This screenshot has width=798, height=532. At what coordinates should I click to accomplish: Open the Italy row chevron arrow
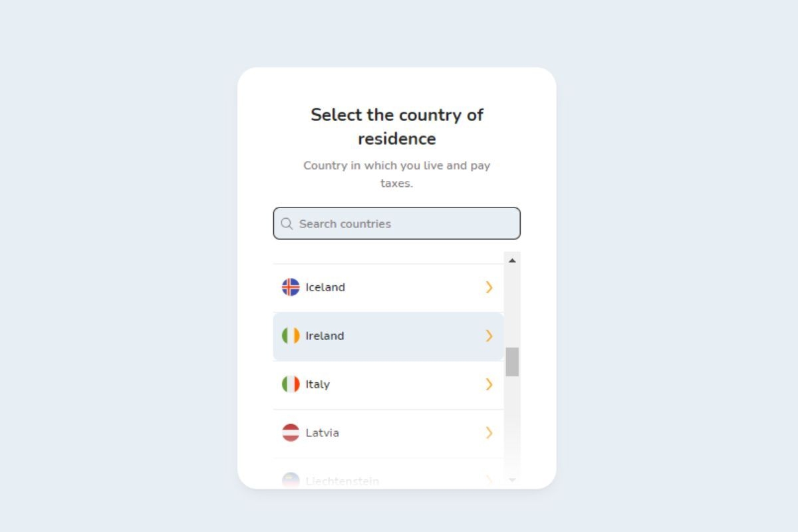(489, 384)
